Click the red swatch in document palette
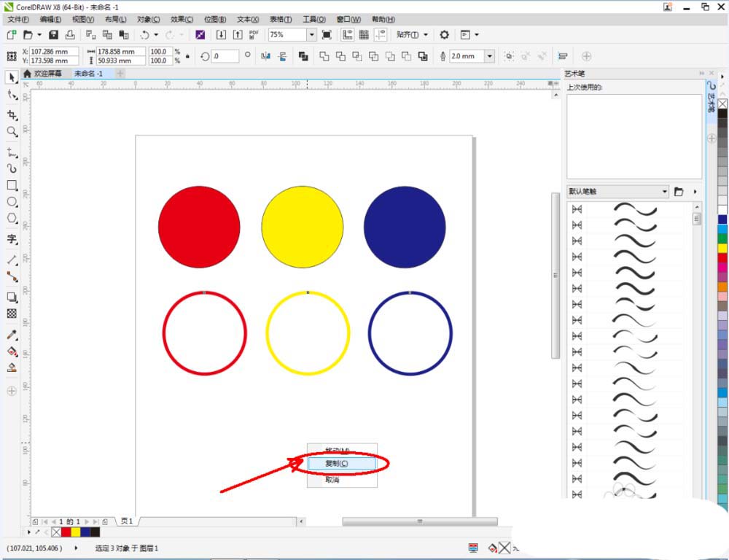The height and width of the screenshot is (560, 729). (x=66, y=532)
